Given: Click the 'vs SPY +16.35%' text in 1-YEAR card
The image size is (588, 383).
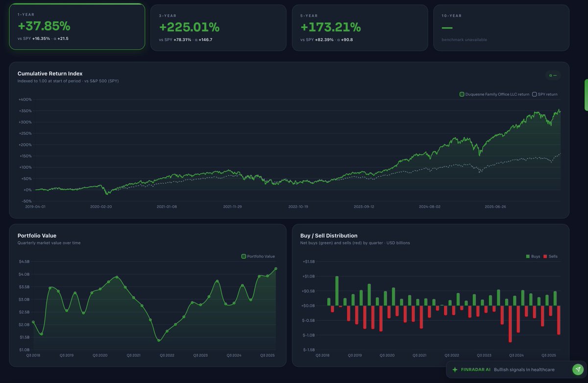Looking at the screenshot, I should coord(34,38).
